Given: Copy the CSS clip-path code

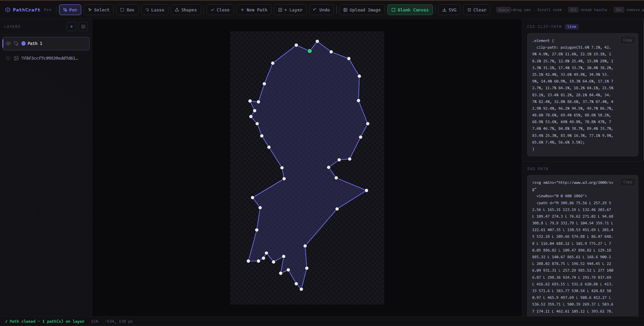Looking at the screenshot, I should coord(628,40).
